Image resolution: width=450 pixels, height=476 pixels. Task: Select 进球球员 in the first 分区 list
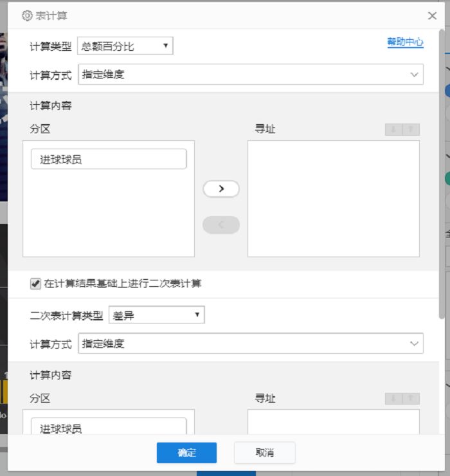coord(109,159)
